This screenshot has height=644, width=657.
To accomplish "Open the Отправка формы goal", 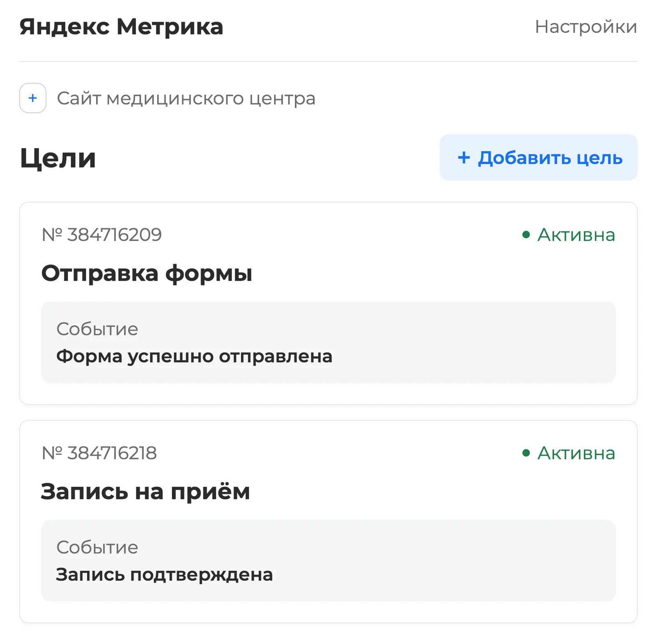I will pos(147,273).
